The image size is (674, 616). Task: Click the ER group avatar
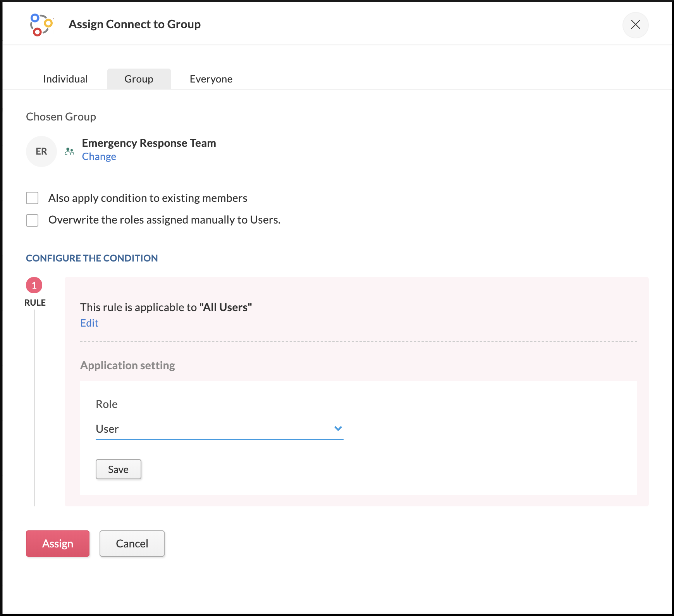coord(41,151)
